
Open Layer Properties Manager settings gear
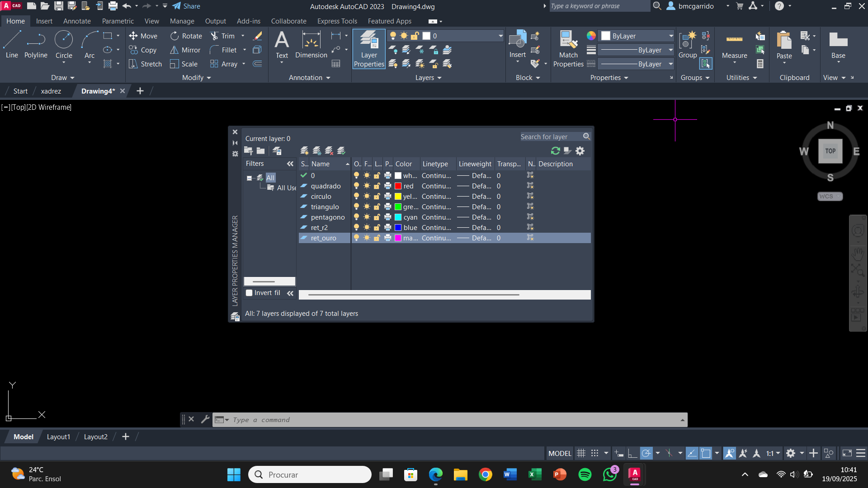[580, 151]
